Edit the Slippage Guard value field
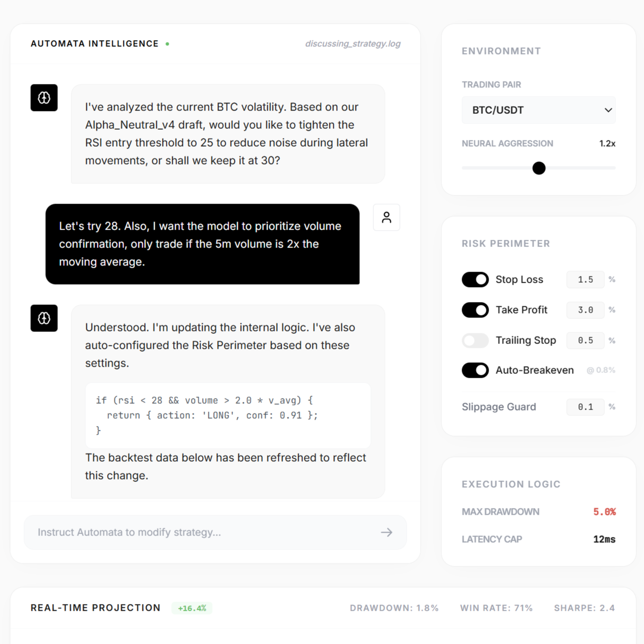The height and width of the screenshot is (644, 644). coord(585,407)
